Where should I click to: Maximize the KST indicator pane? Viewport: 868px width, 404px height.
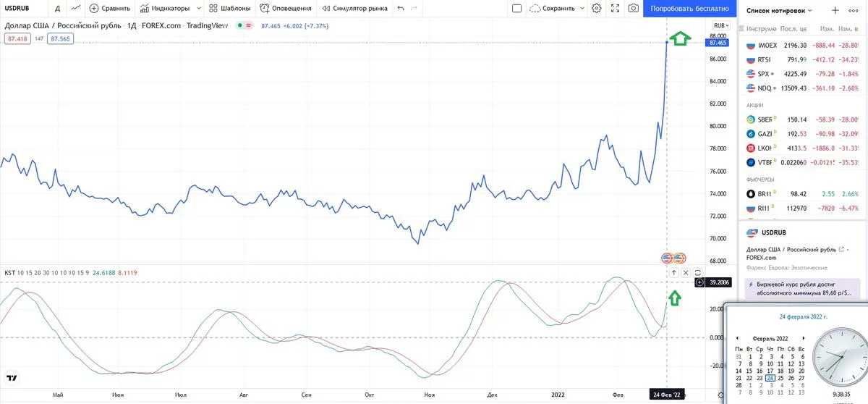698,272
